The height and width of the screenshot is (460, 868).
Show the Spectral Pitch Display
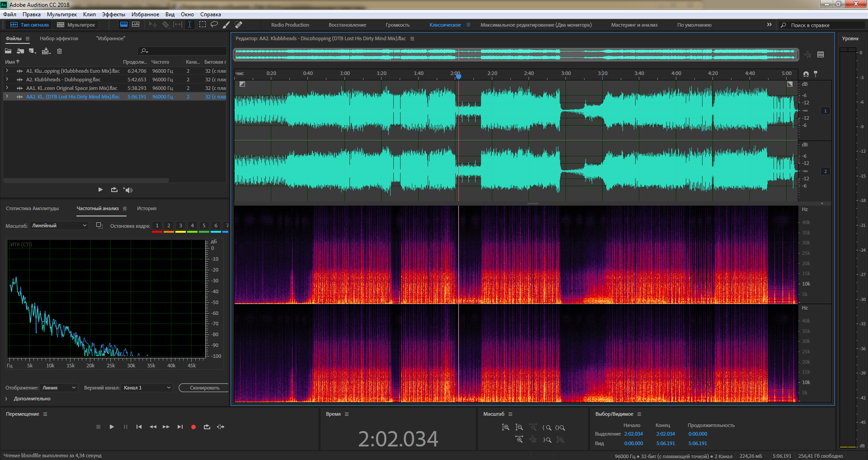(136, 24)
